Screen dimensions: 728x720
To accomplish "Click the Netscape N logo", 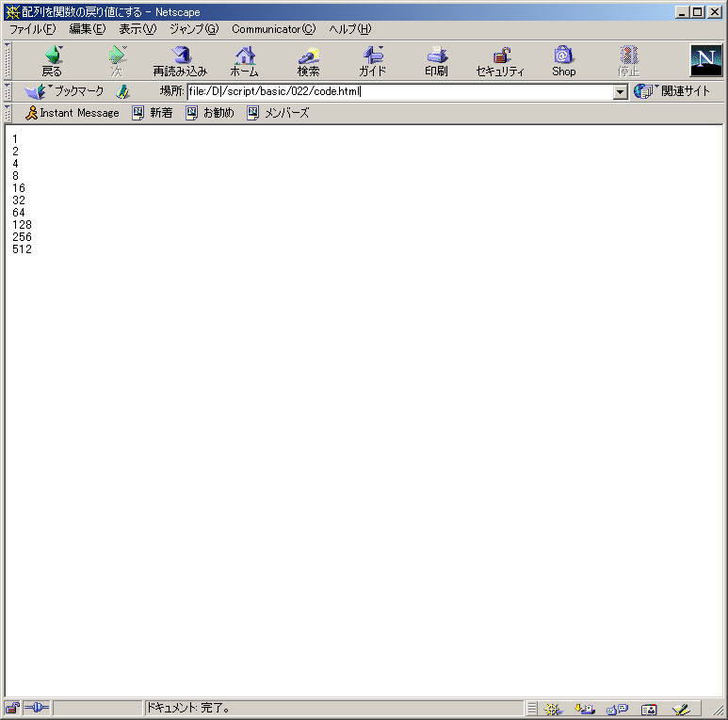I will pos(705,60).
